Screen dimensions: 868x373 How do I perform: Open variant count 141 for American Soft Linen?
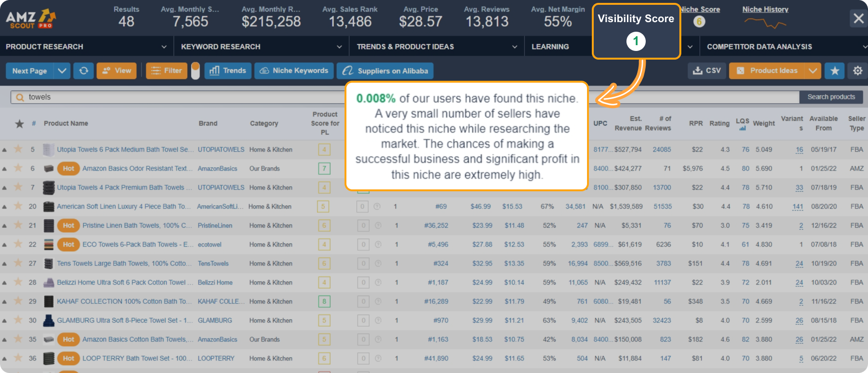coord(798,207)
